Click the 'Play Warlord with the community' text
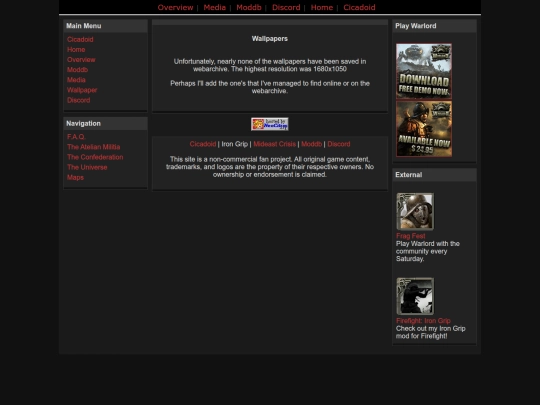Screen dimensions: 540x405 [x=428, y=251]
